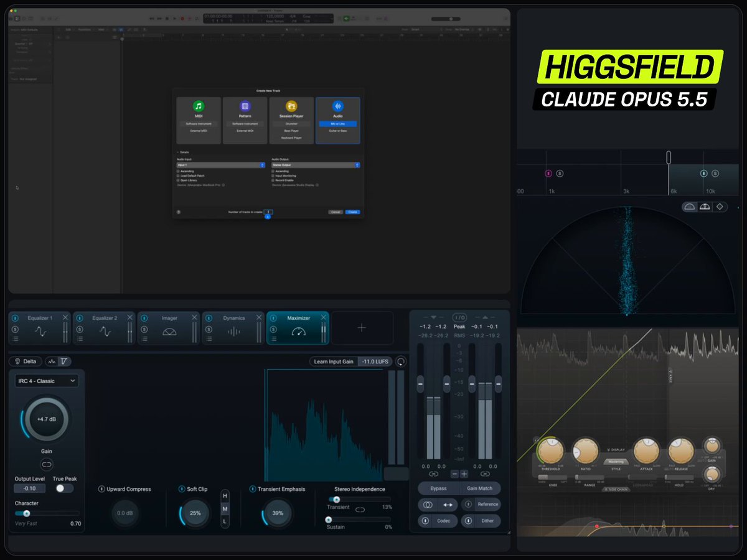Select the Session Player track type icon

click(x=291, y=106)
